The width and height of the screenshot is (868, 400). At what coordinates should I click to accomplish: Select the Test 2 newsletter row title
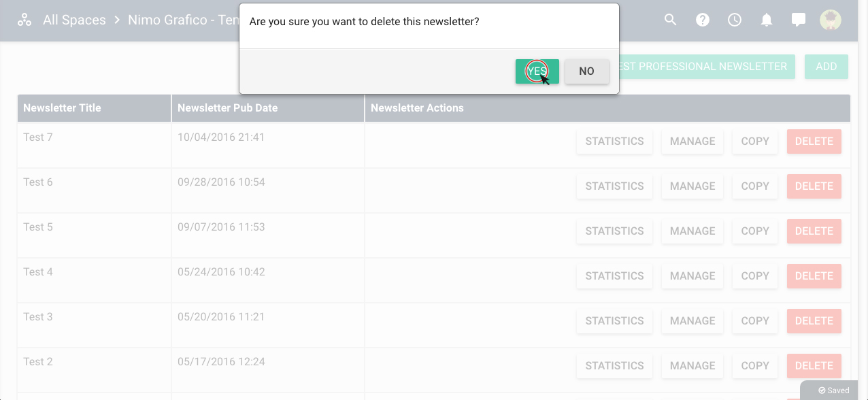[38, 362]
